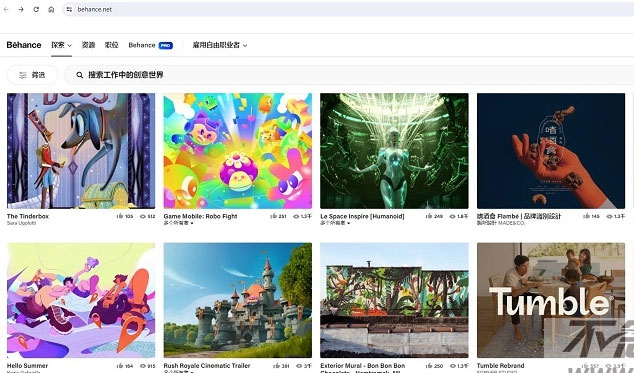Click Game Mobile: Robo Fight title
The height and width of the screenshot is (373, 634).
tap(201, 216)
